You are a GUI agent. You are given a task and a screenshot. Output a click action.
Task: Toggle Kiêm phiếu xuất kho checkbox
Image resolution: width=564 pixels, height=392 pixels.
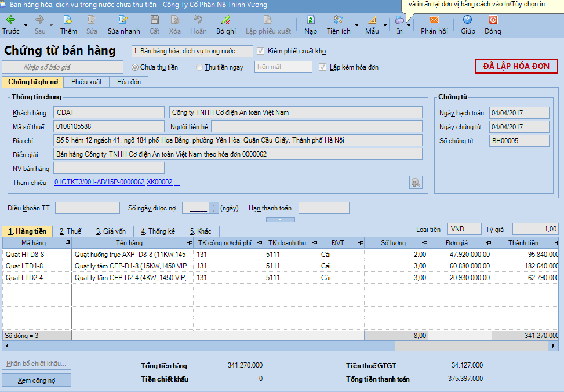click(260, 51)
